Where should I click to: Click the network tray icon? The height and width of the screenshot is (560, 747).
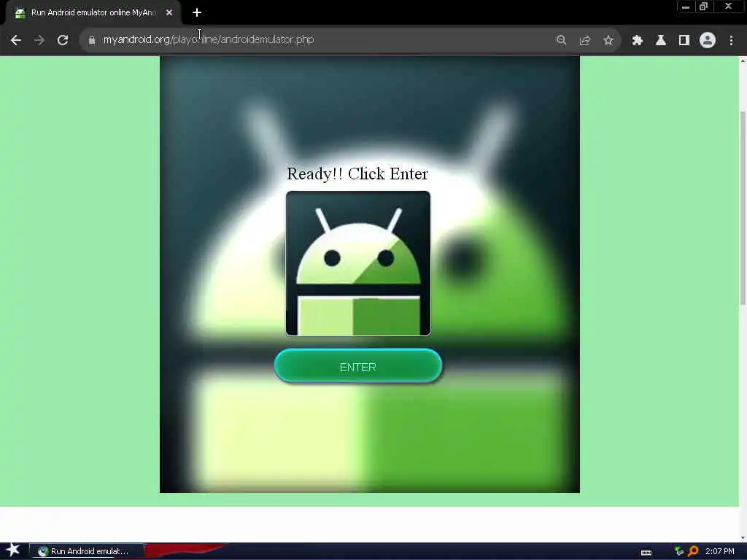679,551
